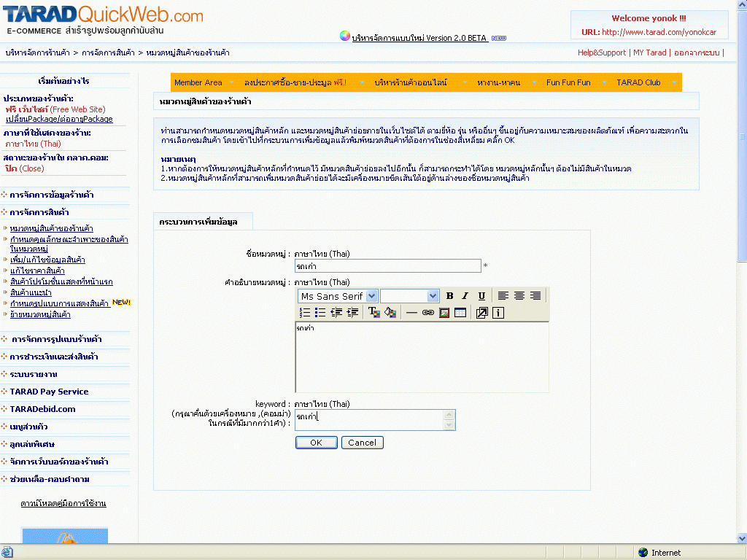Click the insert image icon
Screen dimensions: 747x560
[444, 313]
